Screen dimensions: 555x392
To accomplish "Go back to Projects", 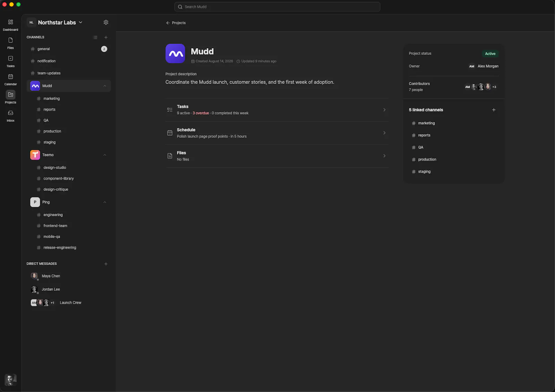I will coord(176,23).
